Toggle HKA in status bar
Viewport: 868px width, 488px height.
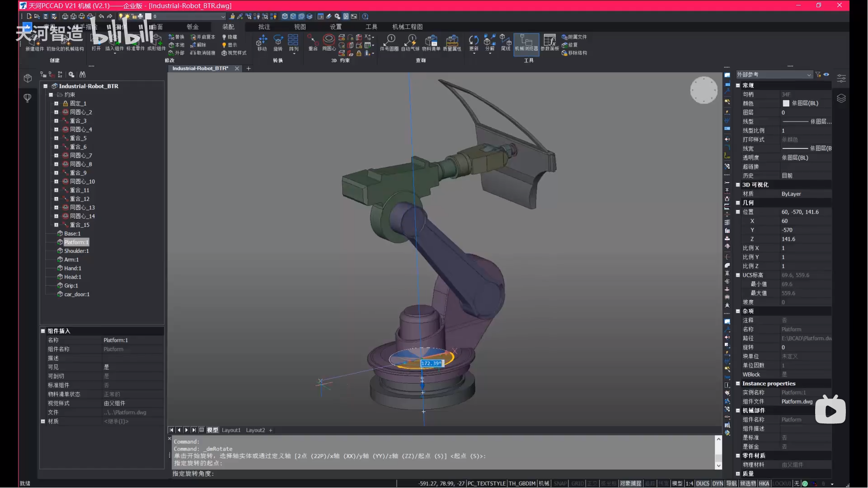point(764,483)
